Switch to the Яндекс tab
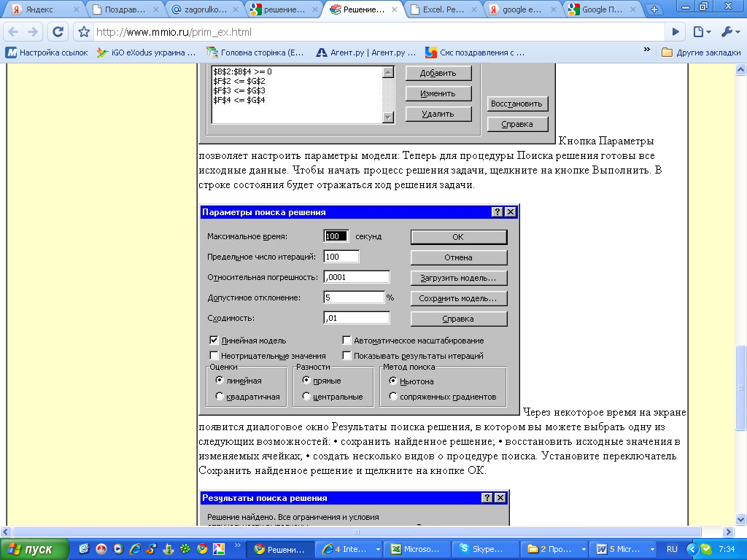This screenshot has width=747, height=560. coord(45,9)
